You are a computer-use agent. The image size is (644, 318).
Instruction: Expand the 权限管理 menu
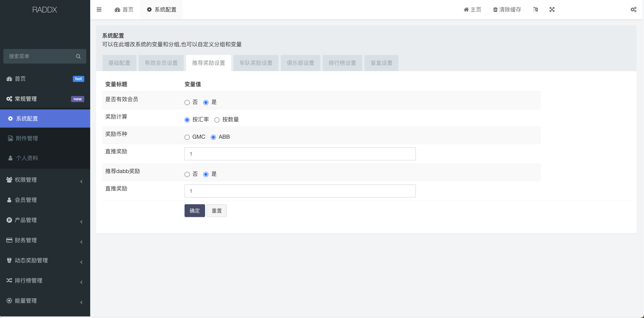25,180
